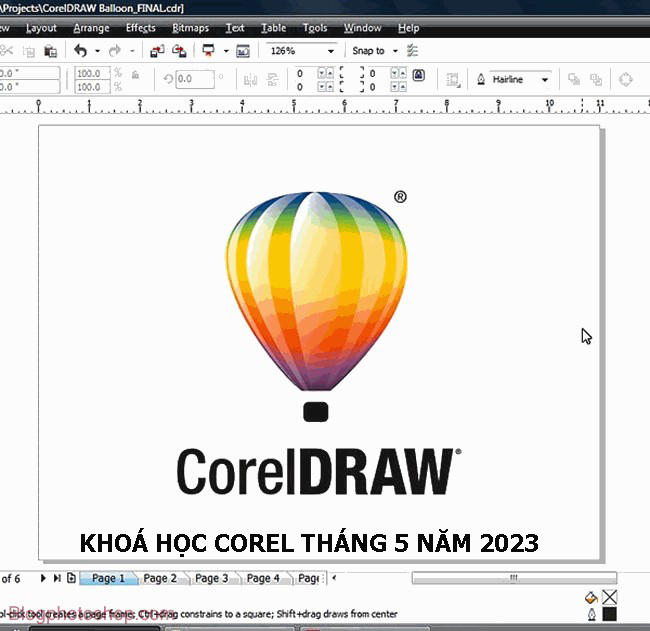Select the black balloon basket shape

click(316, 412)
